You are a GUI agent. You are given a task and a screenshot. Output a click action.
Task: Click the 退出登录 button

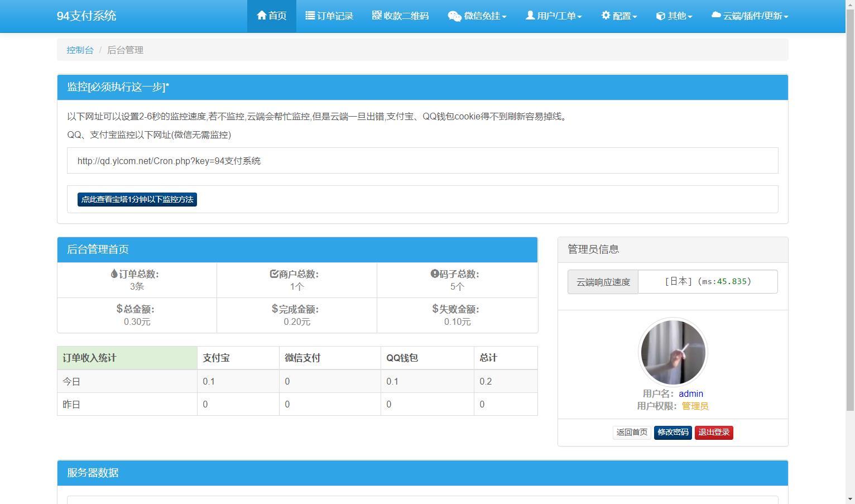coord(713,432)
